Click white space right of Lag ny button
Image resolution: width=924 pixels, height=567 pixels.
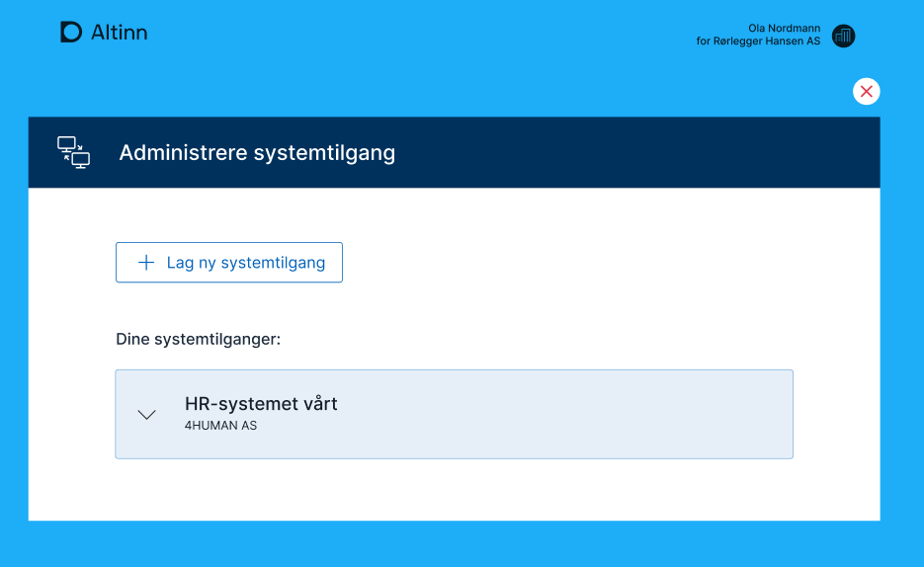[x=593, y=263]
